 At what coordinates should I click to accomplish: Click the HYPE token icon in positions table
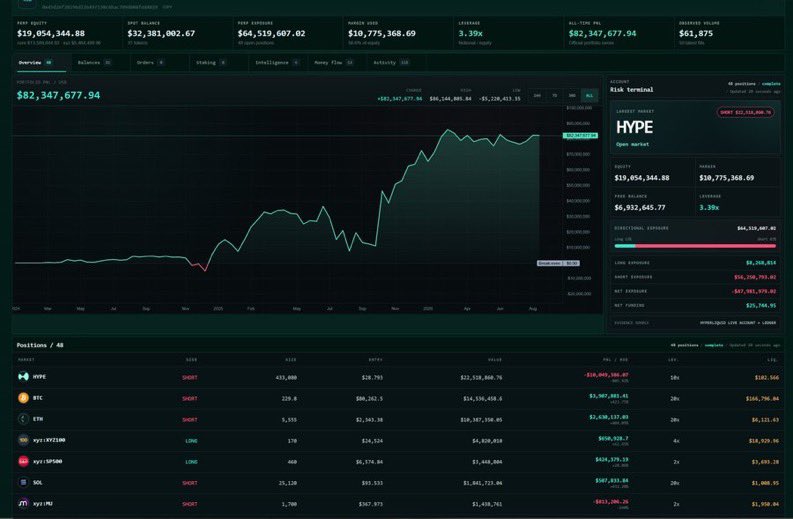pos(23,376)
